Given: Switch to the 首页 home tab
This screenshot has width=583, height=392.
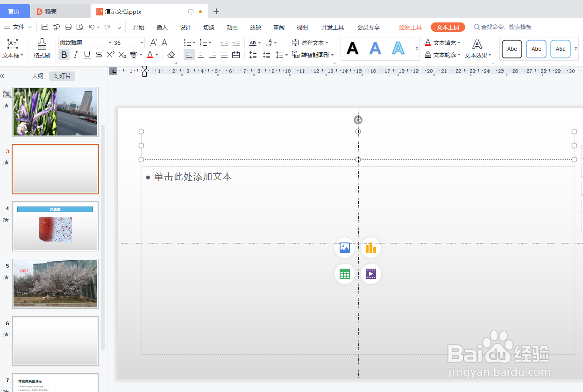Looking at the screenshot, I should tap(14, 11).
